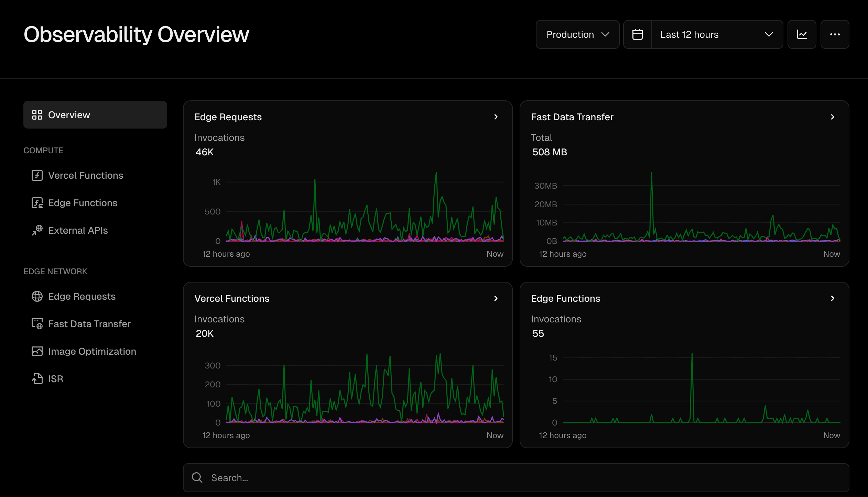The height and width of the screenshot is (497, 868).
Task: Open the Production environment dropdown
Action: tap(578, 34)
